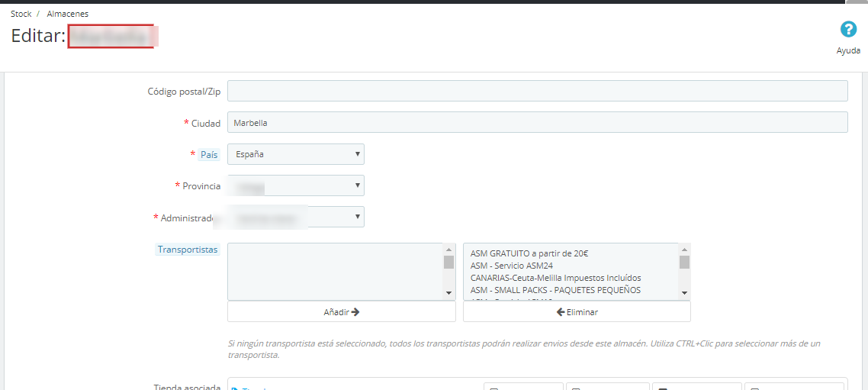Click the Eliminar button

577,312
